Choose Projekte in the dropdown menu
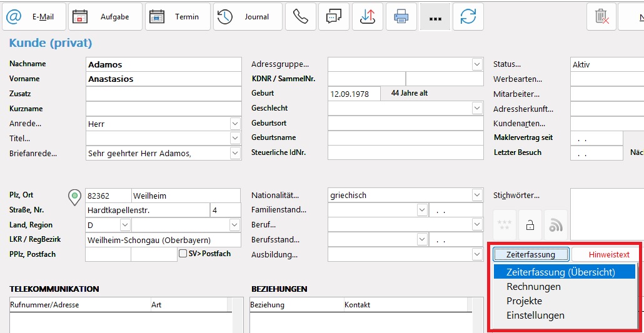 point(524,301)
